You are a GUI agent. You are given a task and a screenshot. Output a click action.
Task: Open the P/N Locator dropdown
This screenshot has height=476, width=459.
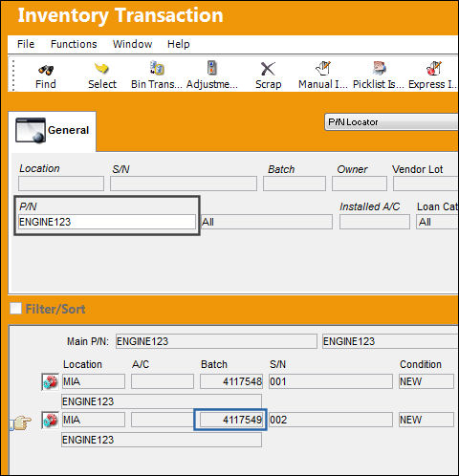(391, 122)
